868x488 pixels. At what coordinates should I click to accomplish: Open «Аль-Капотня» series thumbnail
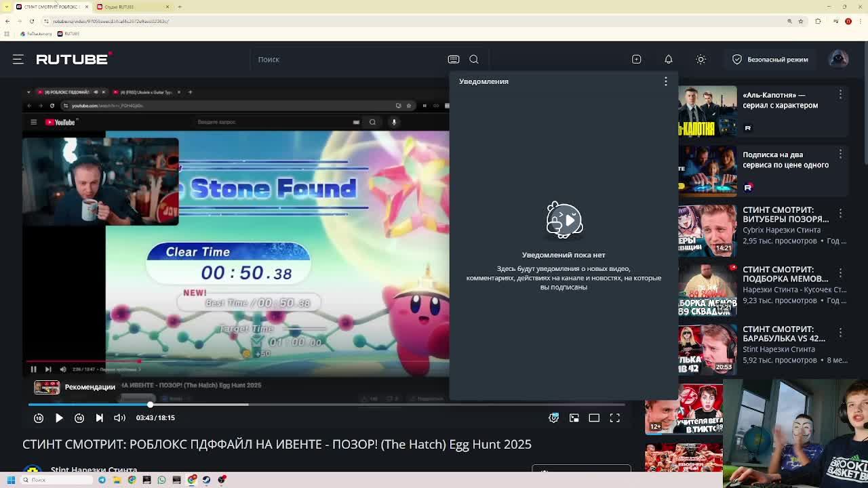coord(707,111)
